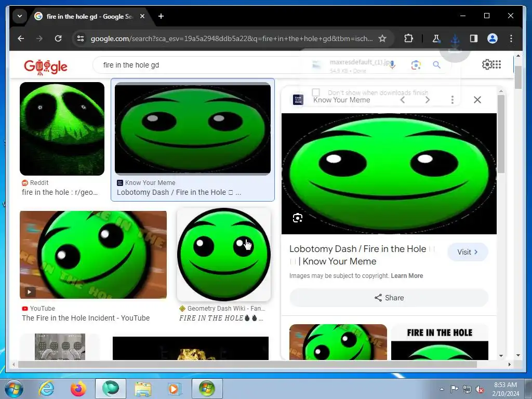This screenshot has width=532, height=399.
Task: Open related image with brown background
Action: click(338, 342)
